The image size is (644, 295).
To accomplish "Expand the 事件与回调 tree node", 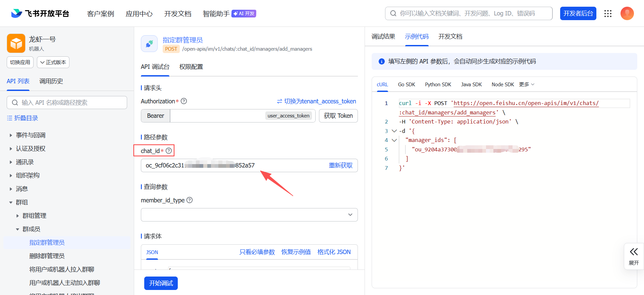I will pos(11,135).
